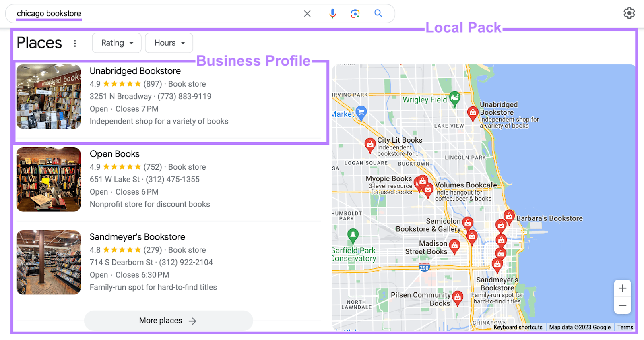Open the map Terms link
The height and width of the screenshot is (340, 644).
[625, 327]
